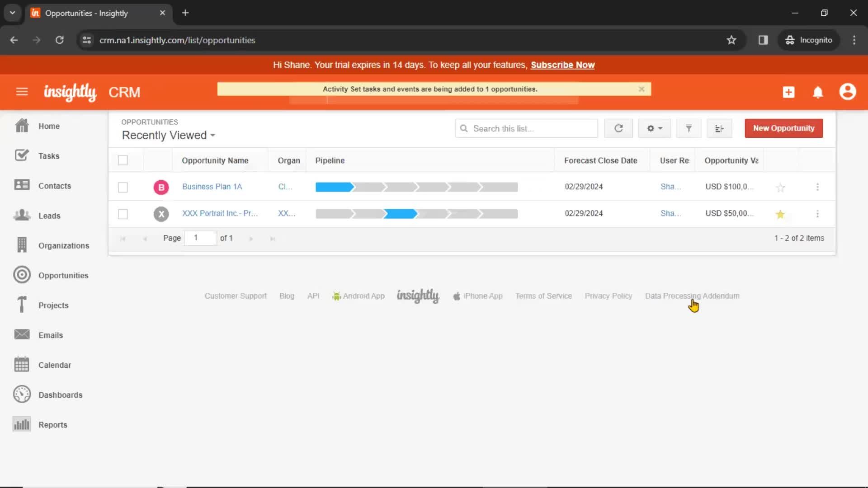Click the browser address bar URL
This screenshot has width=868, height=488.
tap(177, 40)
